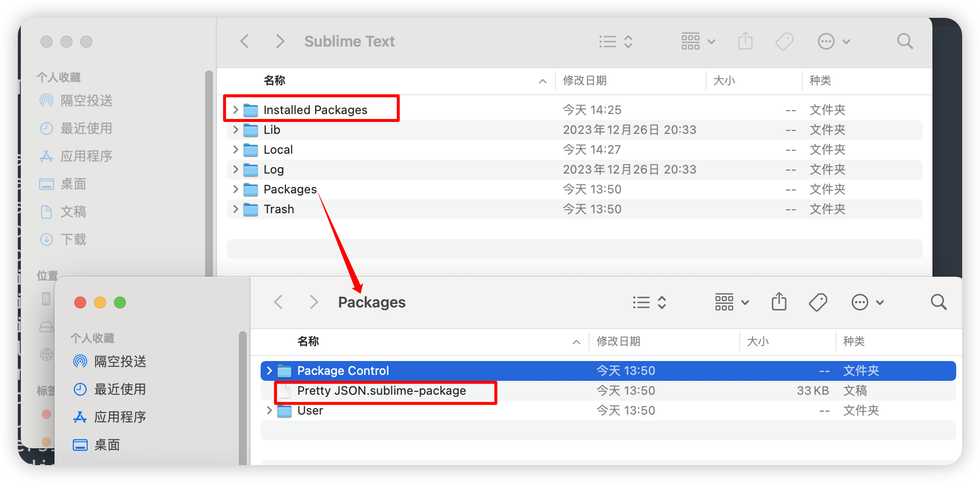Click the search icon in Sublime Text window
980x483 pixels.
point(905,41)
